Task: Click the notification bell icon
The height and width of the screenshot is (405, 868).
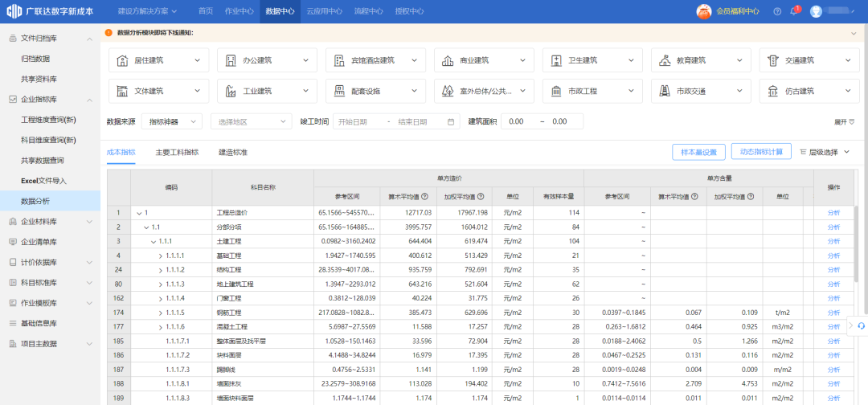Action: (x=793, y=11)
